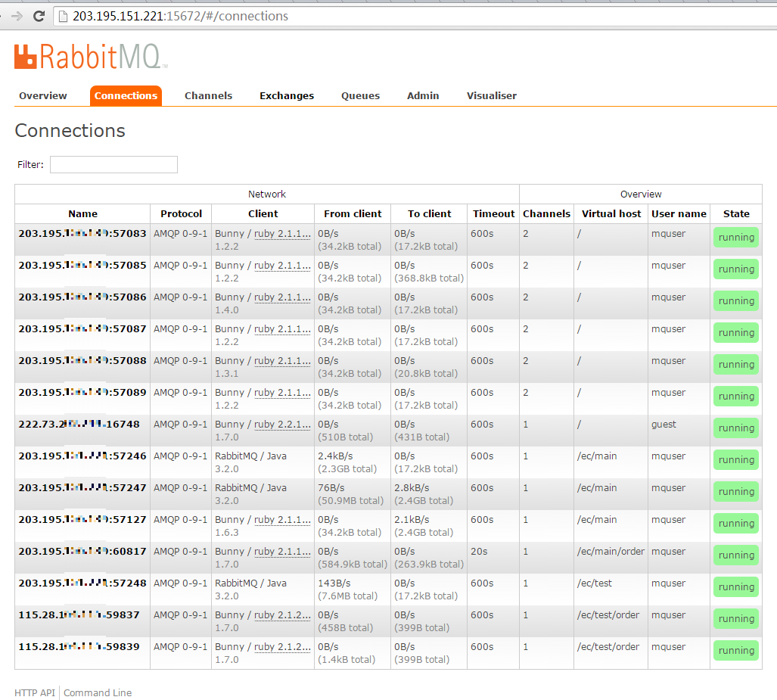Sort by the User name column header
The width and height of the screenshot is (777, 700).
679,213
